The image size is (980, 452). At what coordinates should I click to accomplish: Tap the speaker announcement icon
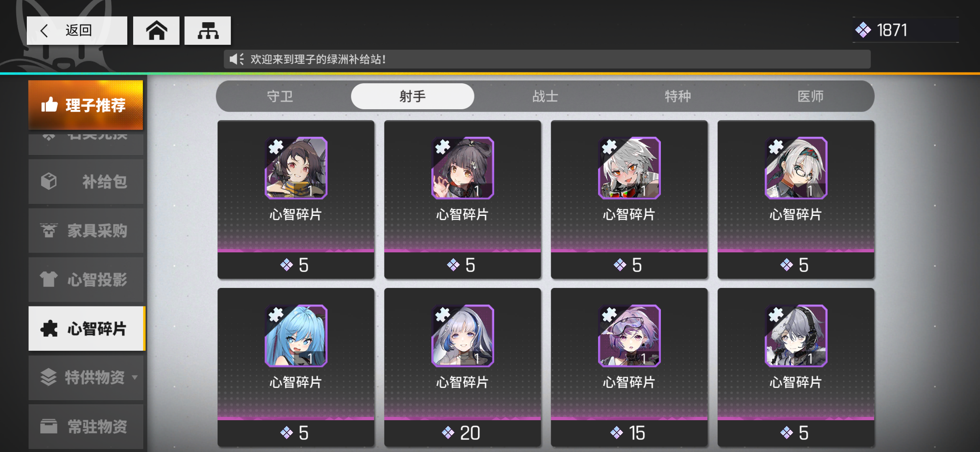tap(237, 59)
